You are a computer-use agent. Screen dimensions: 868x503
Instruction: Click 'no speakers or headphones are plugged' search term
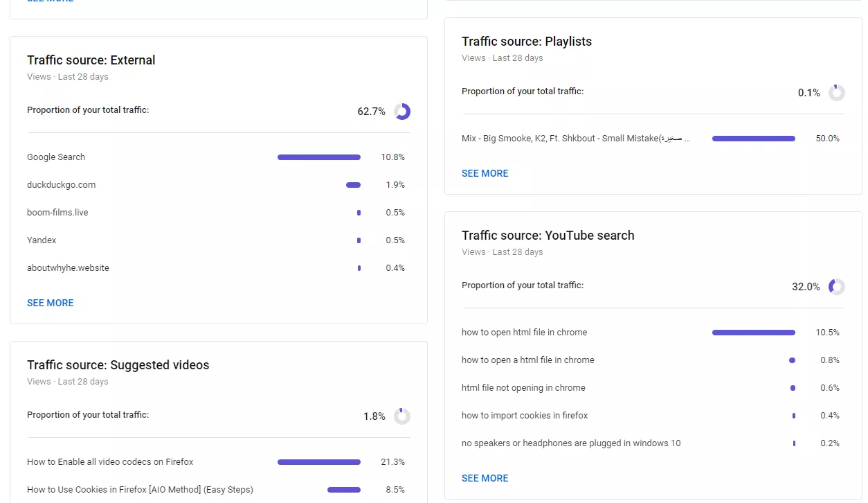pos(571,443)
